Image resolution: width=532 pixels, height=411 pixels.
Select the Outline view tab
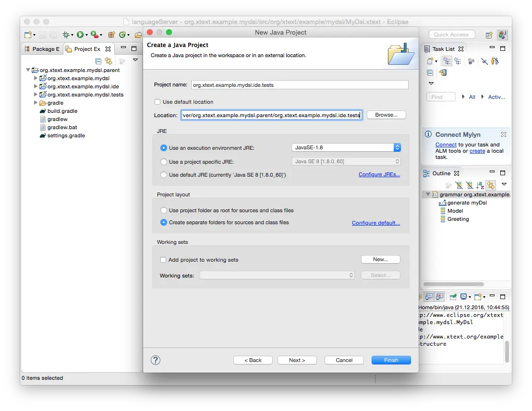point(441,173)
